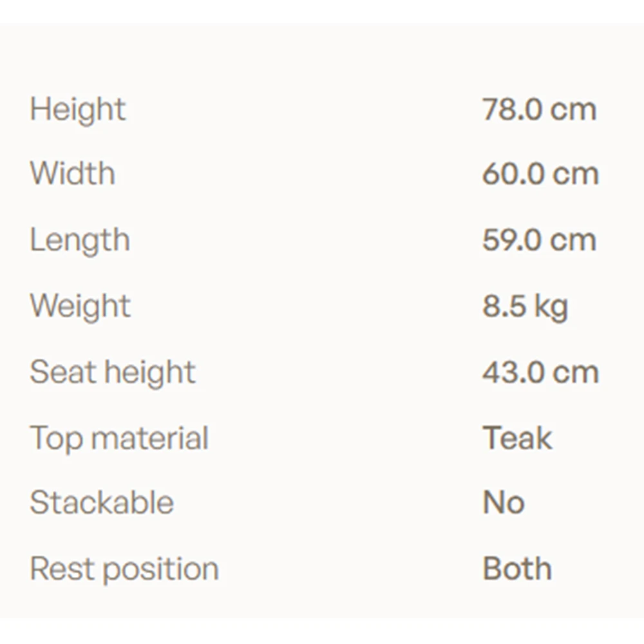The width and height of the screenshot is (644, 644).
Task: Select the No value for Stackable
Action: click(504, 502)
